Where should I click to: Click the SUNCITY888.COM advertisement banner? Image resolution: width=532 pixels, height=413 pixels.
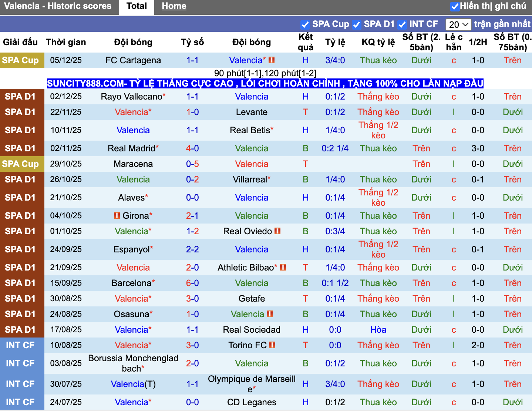click(x=265, y=83)
